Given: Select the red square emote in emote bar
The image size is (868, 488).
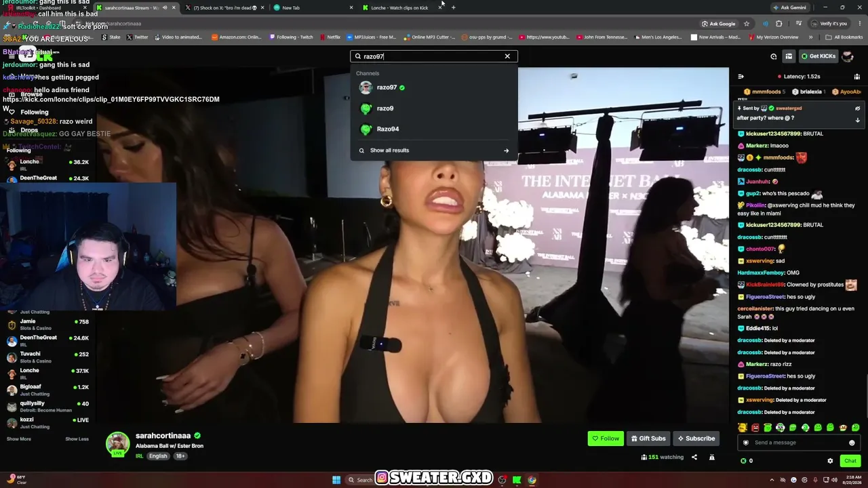Looking at the screenshot, I should click(x=755, y=428).
